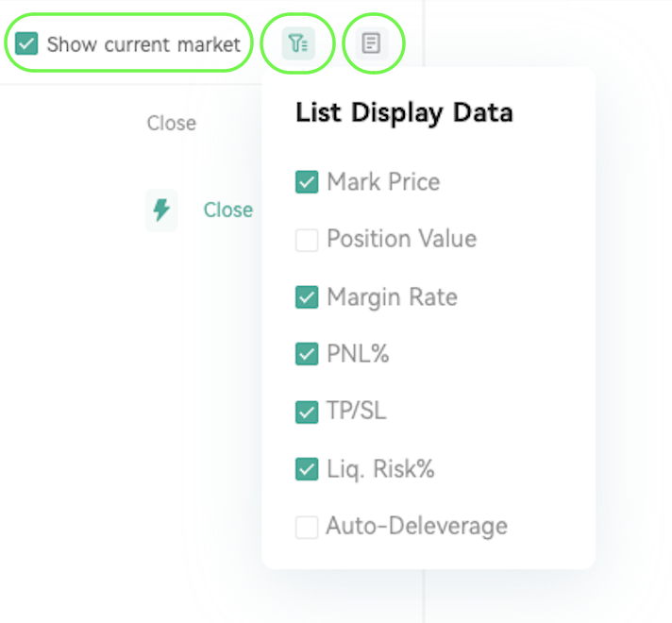Click the 'Margin Rate' text label
The height and width of the screenshot is (623, 672).
pyautogui.click(x=392, y=296)
